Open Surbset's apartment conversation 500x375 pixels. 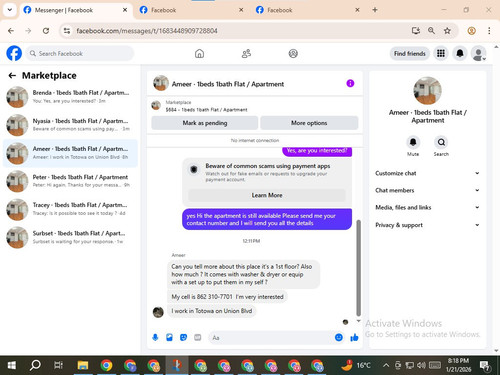click(x=70, y=237)
